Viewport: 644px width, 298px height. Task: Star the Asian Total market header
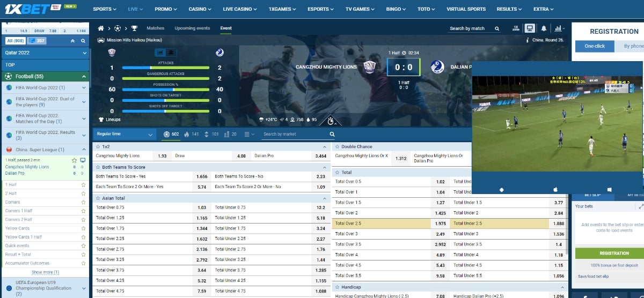pos(98,198)
